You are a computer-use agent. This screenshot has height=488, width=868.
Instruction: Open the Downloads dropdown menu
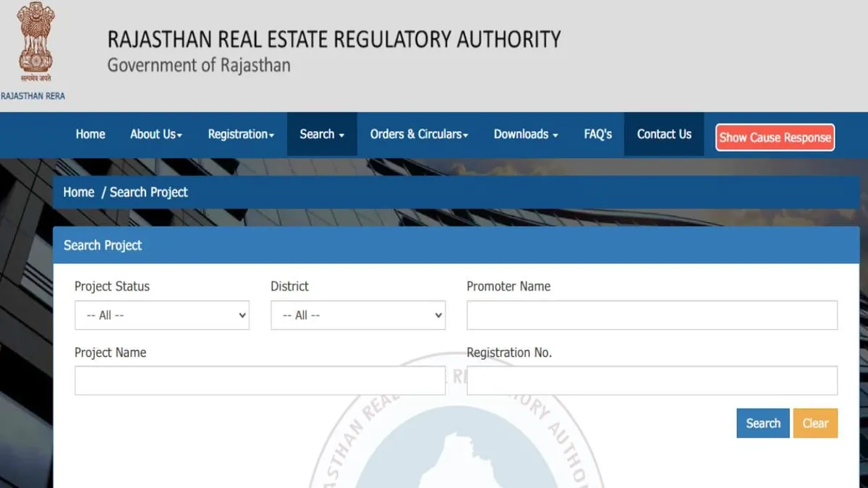tap(525, 134)
